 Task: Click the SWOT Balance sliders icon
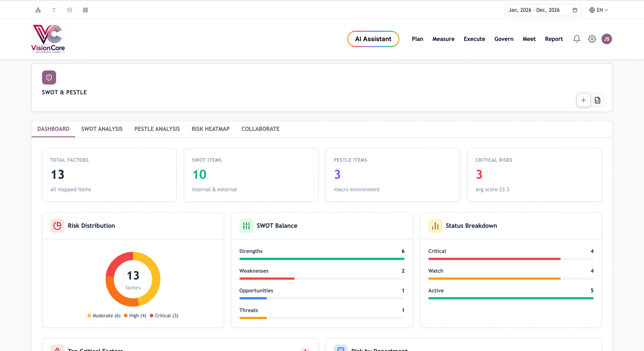pos(246,226)
